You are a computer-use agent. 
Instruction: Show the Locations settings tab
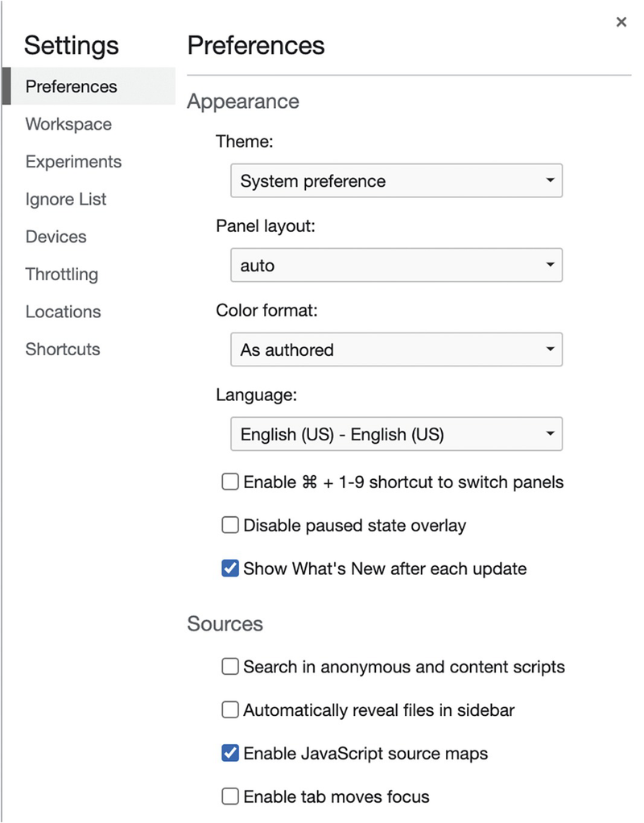[x=63, y=312]
